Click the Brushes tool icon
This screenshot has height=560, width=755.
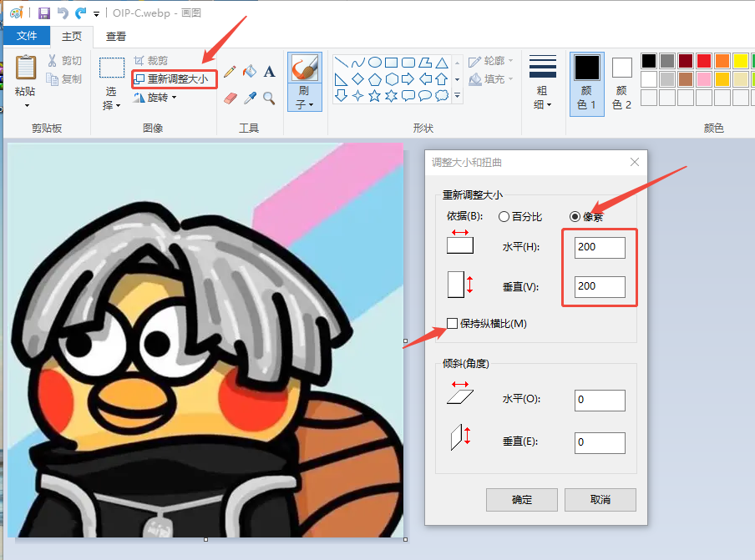point(304,68)
